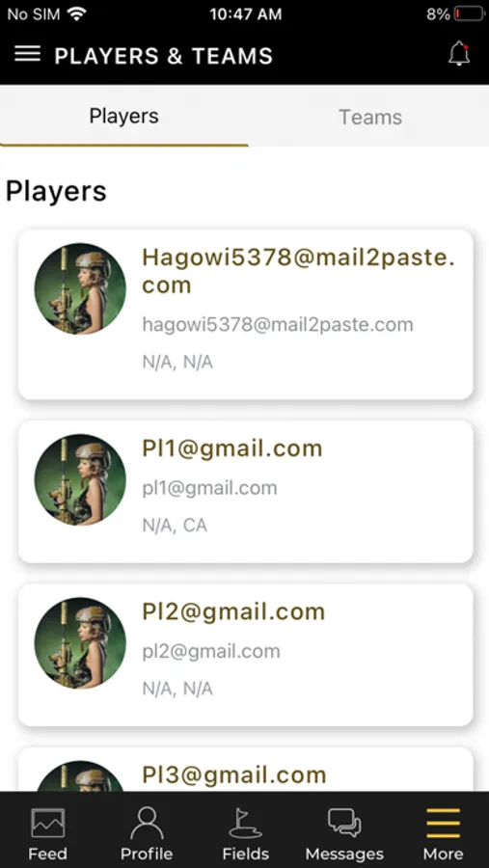The width and height of the screenshot is (489, 868).
Task: Tap the N/A, CA location text
Action: pos(175,526)
